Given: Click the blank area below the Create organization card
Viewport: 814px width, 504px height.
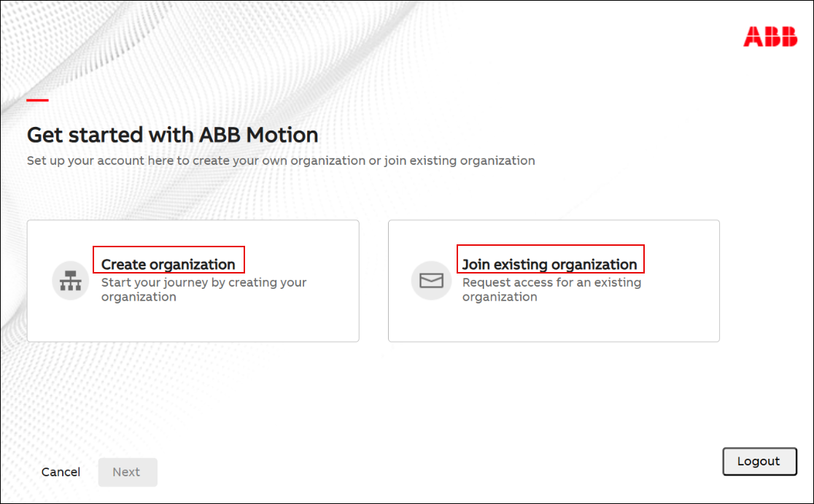Looking at the screenshot, I should click(193, 387).
